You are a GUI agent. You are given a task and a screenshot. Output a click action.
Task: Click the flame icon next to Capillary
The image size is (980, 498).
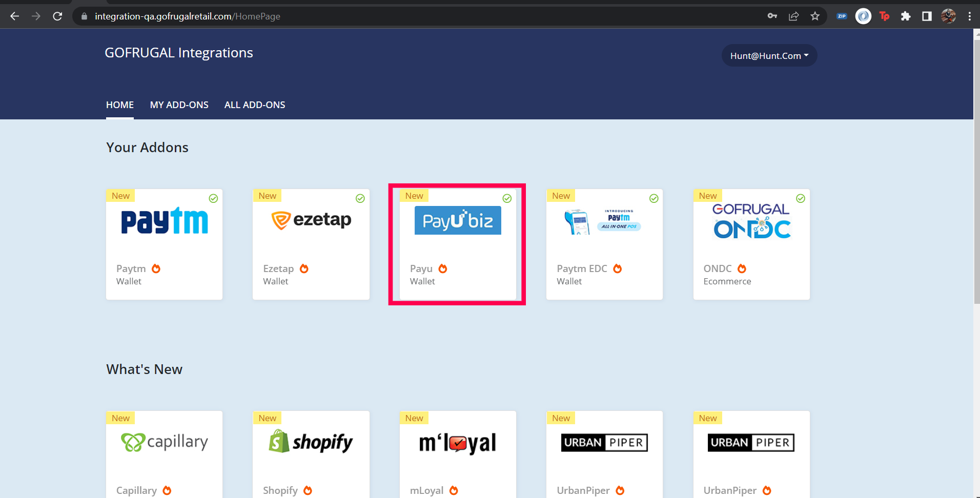click(167, 490)
